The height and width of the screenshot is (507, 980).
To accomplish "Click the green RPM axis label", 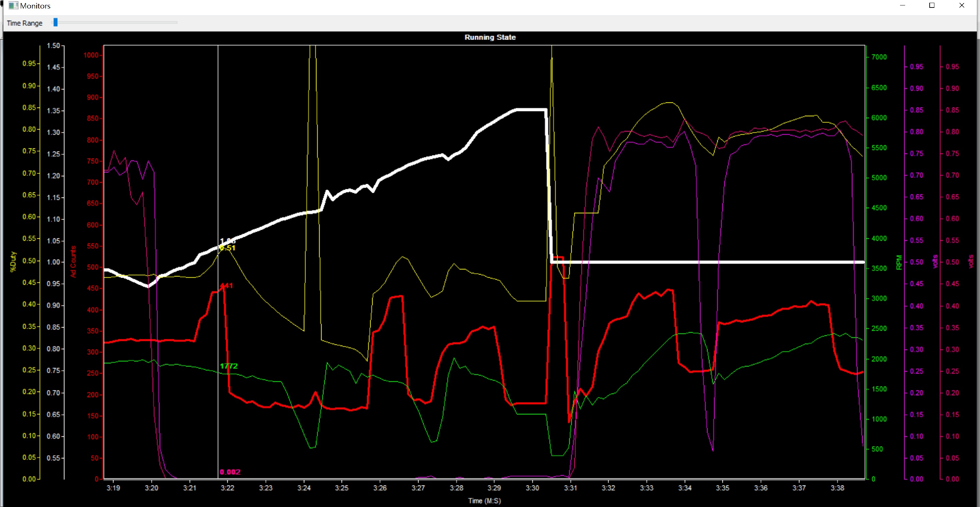I will [899, 262].
